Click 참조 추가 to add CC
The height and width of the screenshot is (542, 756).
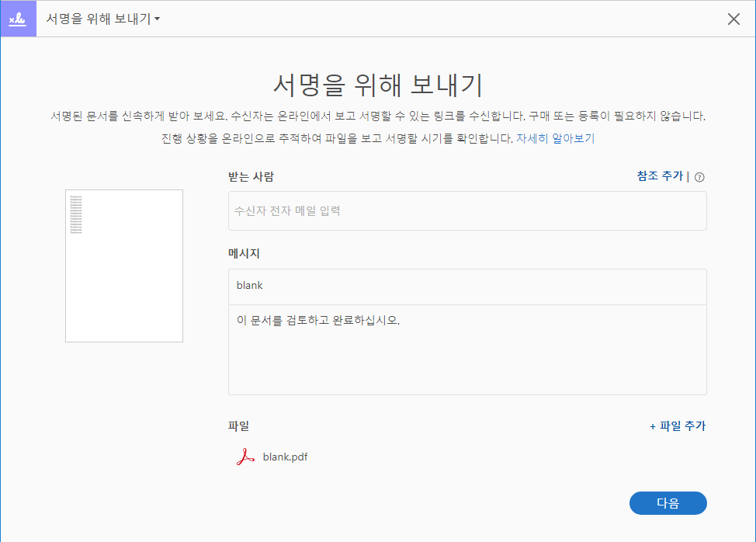(x=660, y=176)
